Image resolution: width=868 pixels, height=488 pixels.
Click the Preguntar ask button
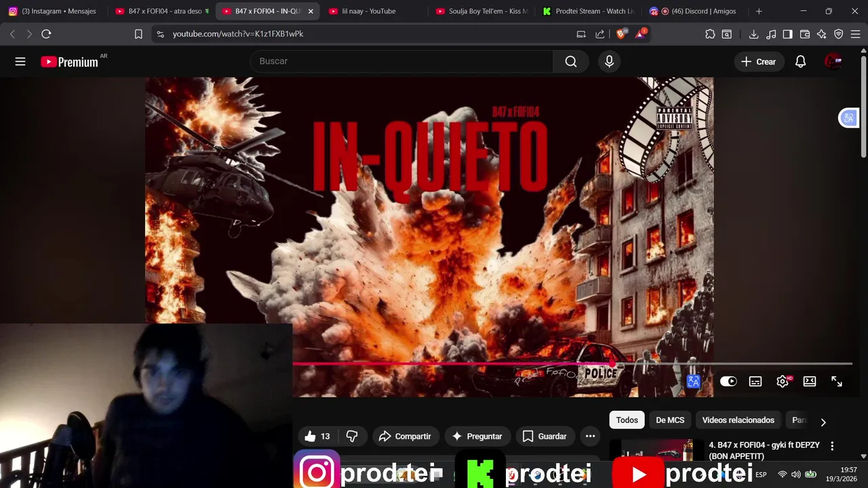[477, 436]
